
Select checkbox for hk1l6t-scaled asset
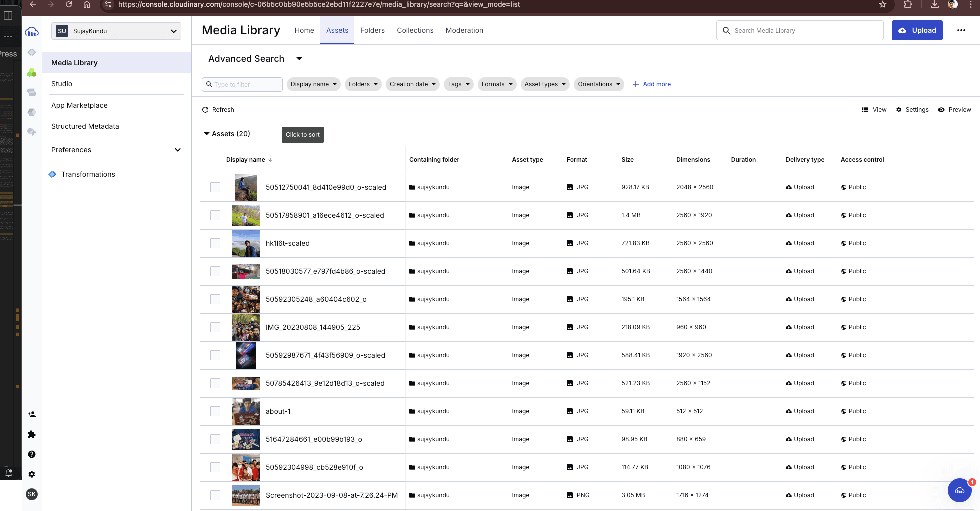(215, 243)
